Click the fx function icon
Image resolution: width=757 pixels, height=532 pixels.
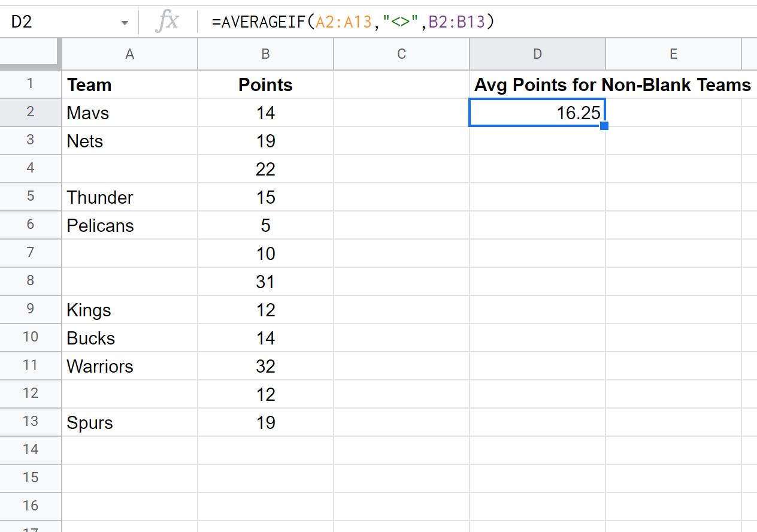(x=166, y=22)
